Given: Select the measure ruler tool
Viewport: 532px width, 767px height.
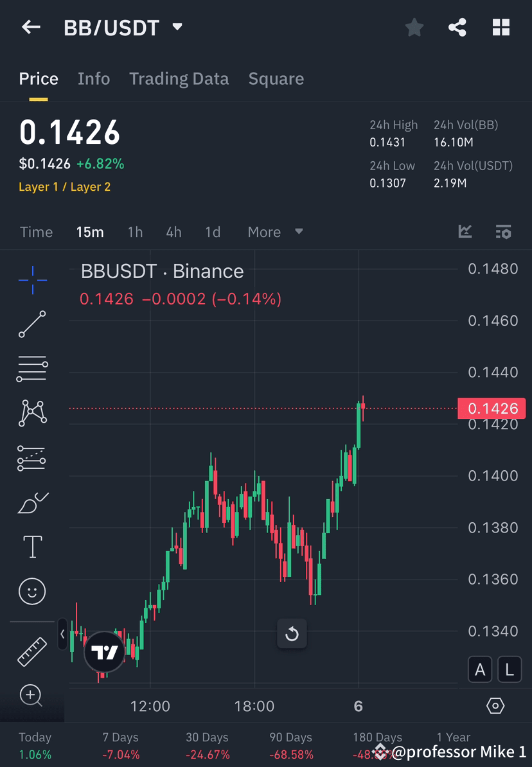Looking at the screenshot, I should pyautogui.click(x=32, y=651).
